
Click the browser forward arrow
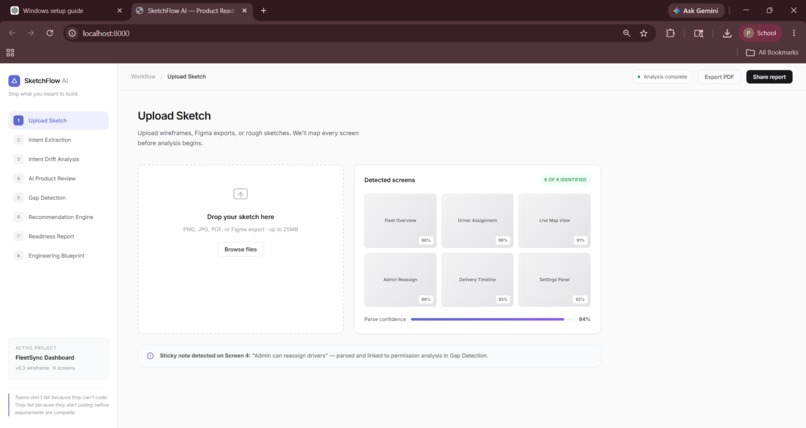[x=31, y=33]
